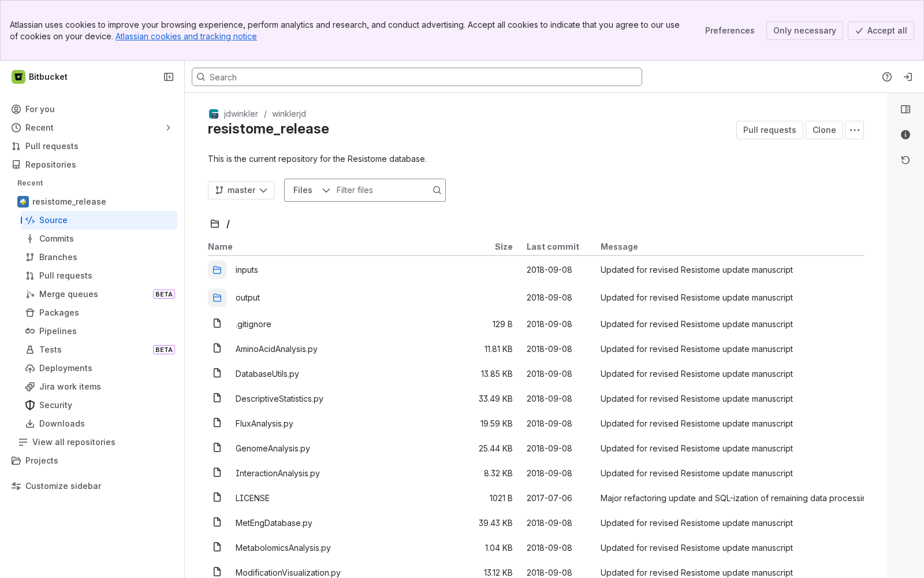Open cookie Preferences
924x578 pixels.
point(729,31)
